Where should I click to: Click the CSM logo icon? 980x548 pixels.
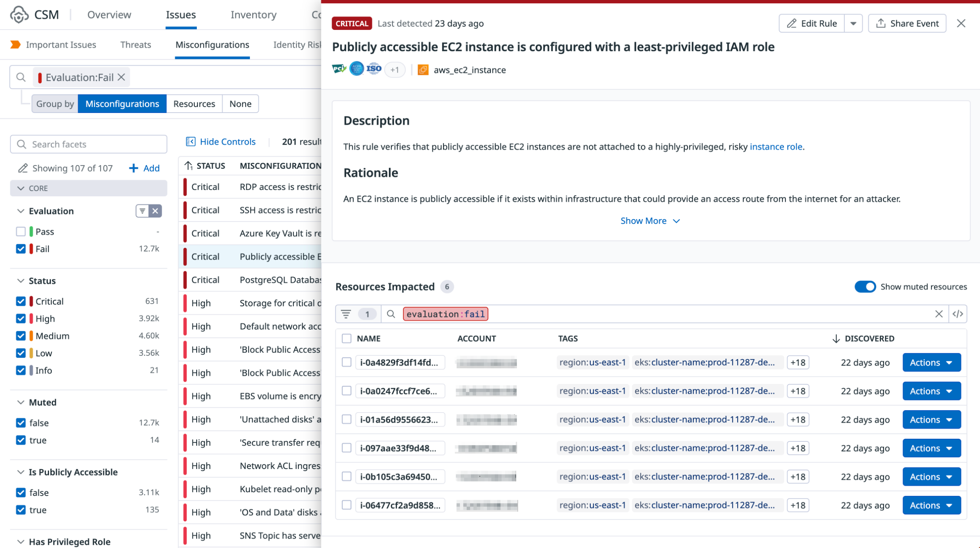(19, 15)
